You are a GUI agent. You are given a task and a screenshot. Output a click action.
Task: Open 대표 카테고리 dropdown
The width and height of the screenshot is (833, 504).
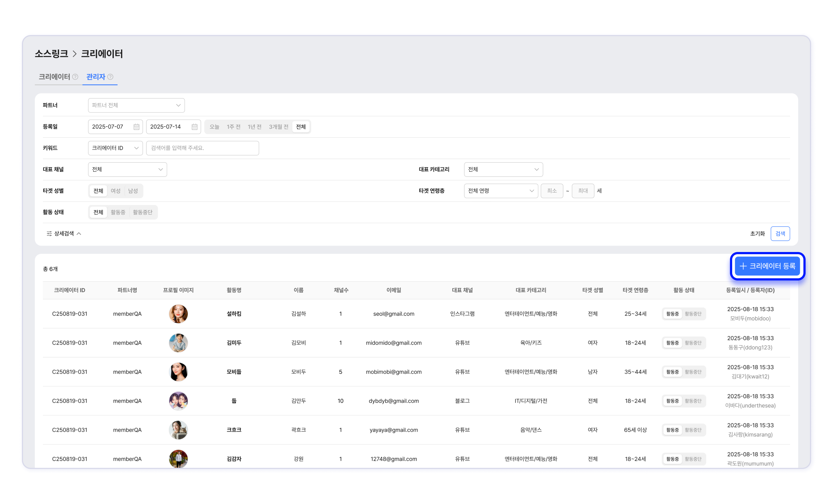(x=503, y=169)
